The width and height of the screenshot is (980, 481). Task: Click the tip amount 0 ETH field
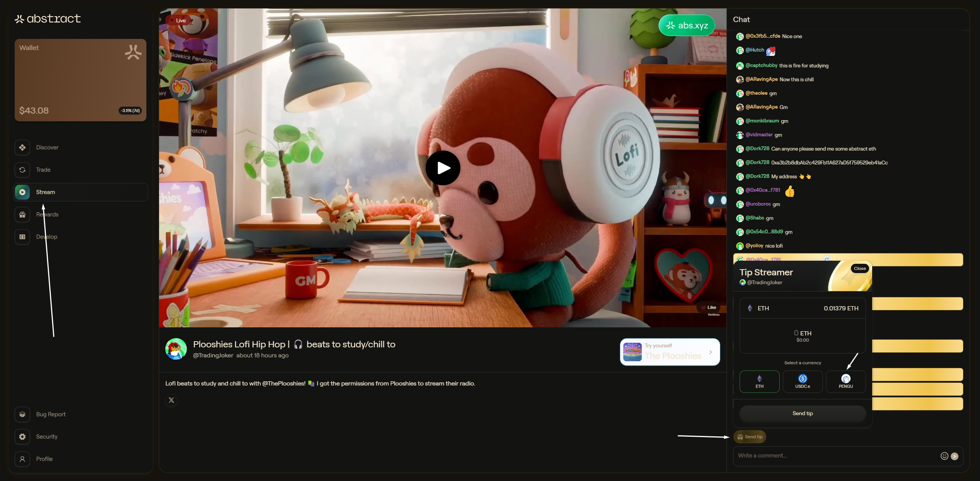(802, 336)
